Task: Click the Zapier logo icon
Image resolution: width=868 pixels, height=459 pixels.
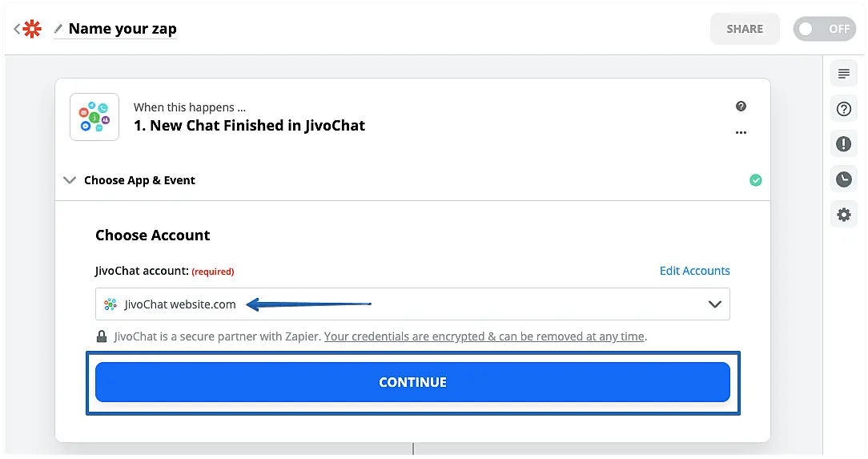Action: click(32, 29)
